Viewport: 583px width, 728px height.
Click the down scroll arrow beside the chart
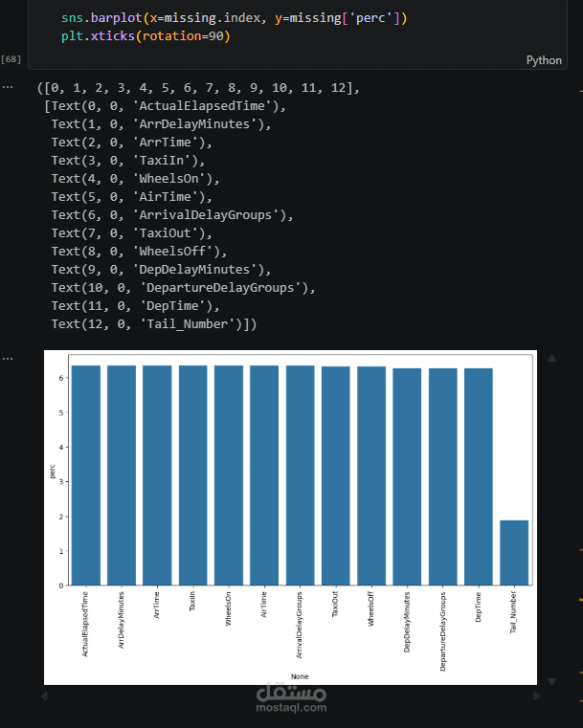tap(551, 681)
